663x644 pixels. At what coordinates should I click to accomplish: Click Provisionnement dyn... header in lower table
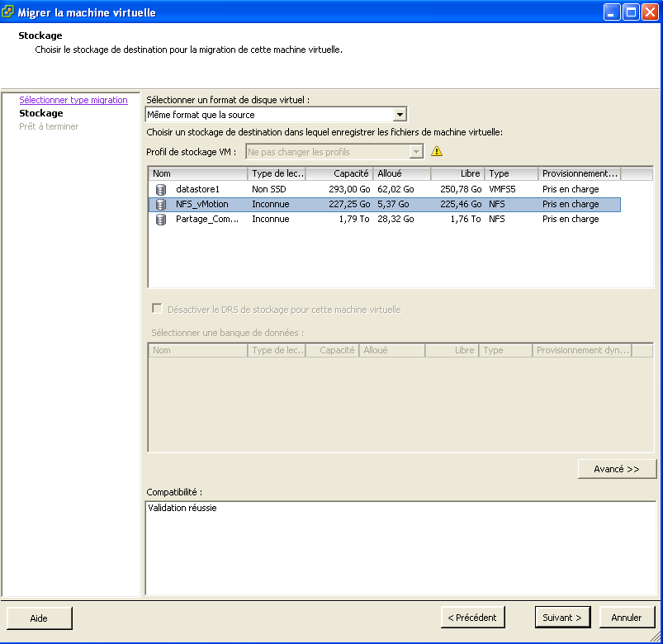[582, 351]
